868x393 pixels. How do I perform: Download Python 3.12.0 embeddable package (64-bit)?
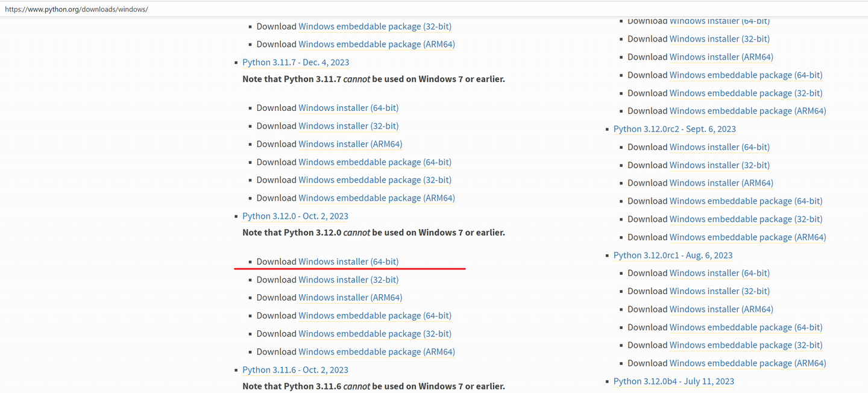pos(375,316)
